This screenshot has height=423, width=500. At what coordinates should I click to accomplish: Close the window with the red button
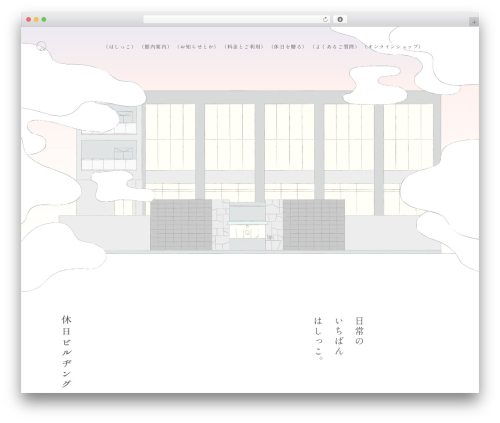pyautogui.click(x=29, y=19)
